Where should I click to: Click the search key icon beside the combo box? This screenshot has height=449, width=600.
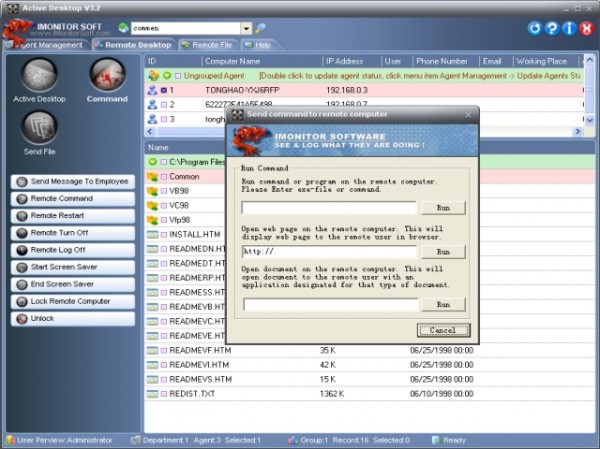[260, 28]
